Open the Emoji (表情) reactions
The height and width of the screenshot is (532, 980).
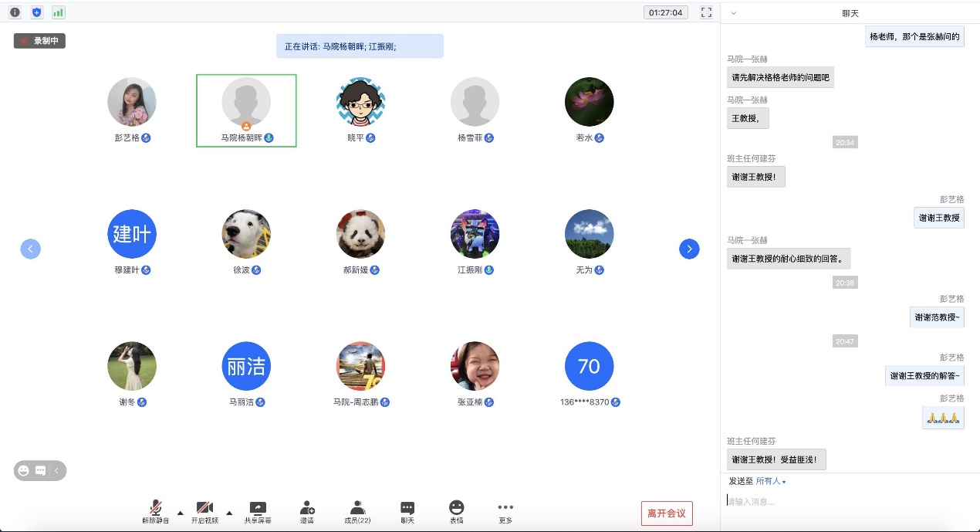tap(457, 512)
